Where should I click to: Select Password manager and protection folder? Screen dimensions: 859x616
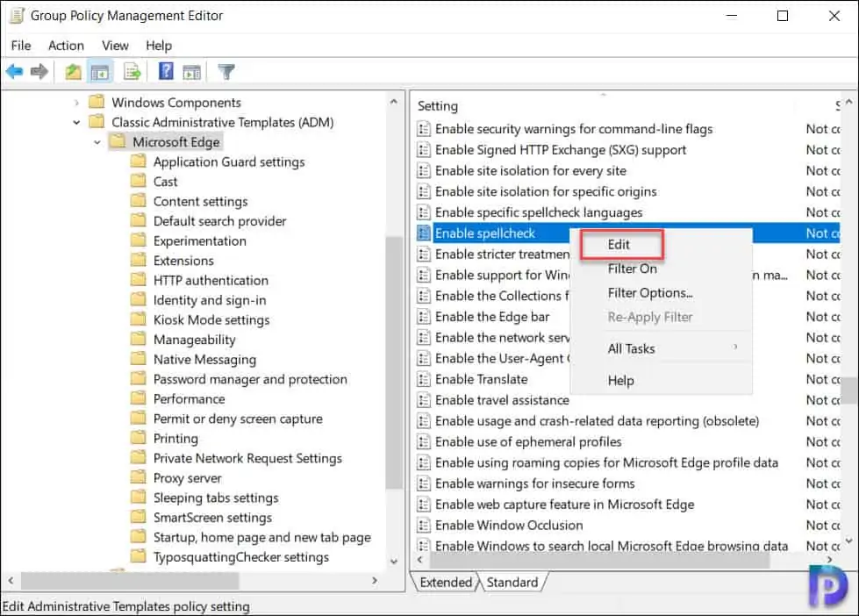[250, 379]
